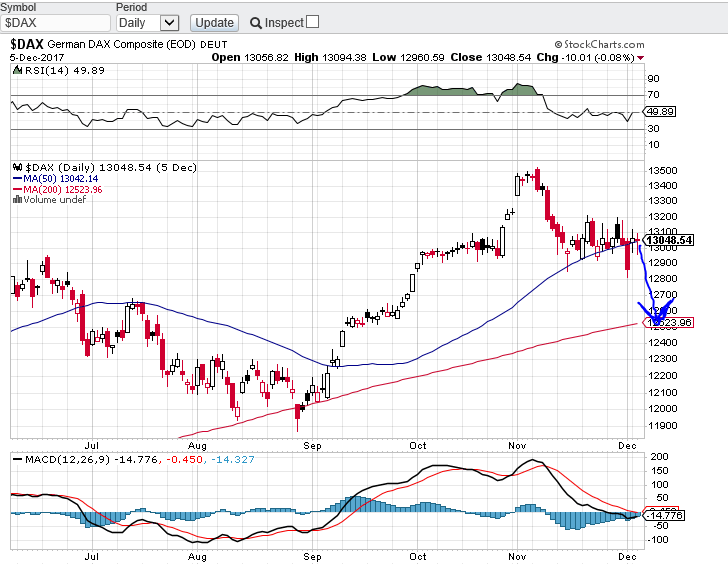Click the MACD value label -14.776
This screenshot has height=565, width=728.
(665, 515)
